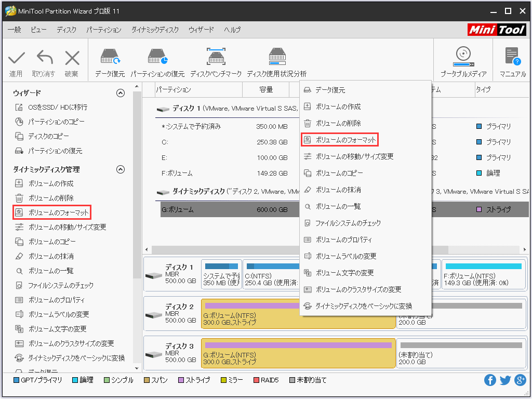Click the ストライプ purple legend swatch
This screenshot has width=532, height=399.
click(182, 380)
